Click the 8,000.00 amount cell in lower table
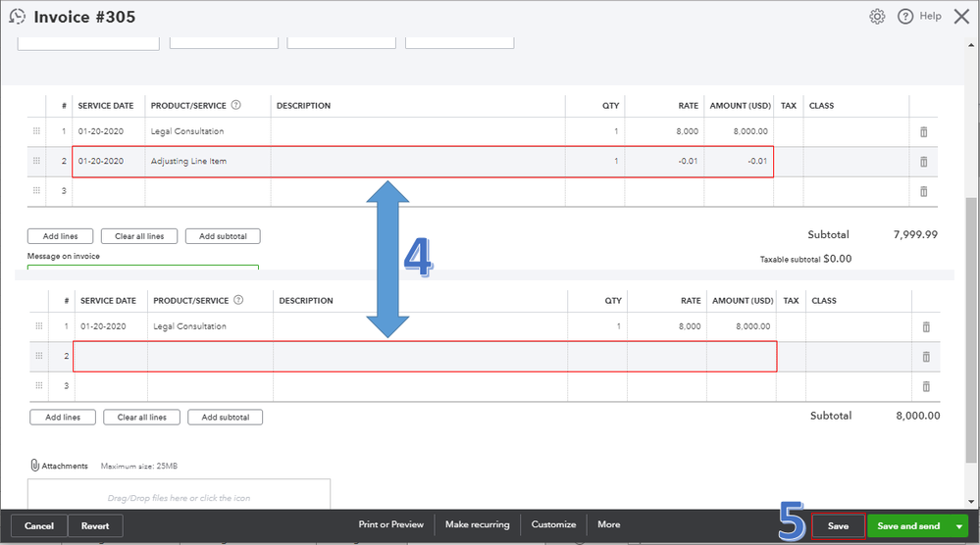 741,326
